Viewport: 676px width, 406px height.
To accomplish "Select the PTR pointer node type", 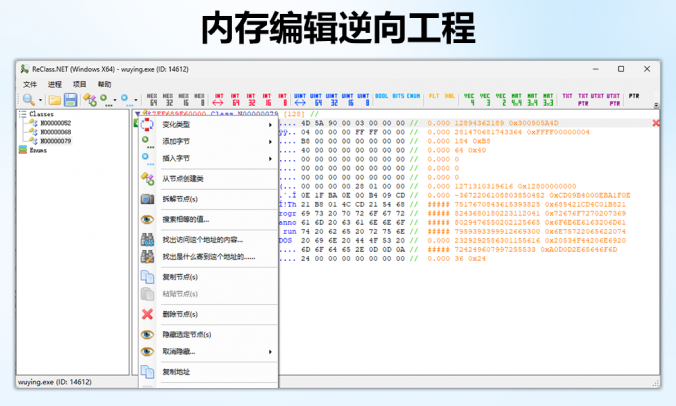I will click(634, 96).
